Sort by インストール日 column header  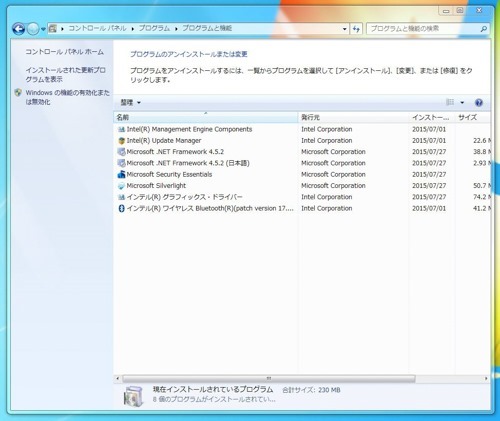point(432,117)
